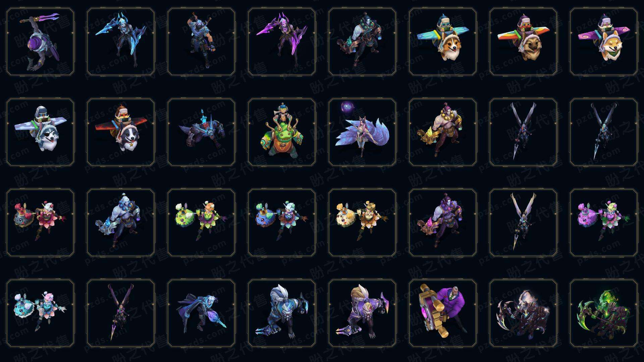Choose the husky with eyepatch plane skin
Viewport: 644px width, 362px height.
coord(40,132)
